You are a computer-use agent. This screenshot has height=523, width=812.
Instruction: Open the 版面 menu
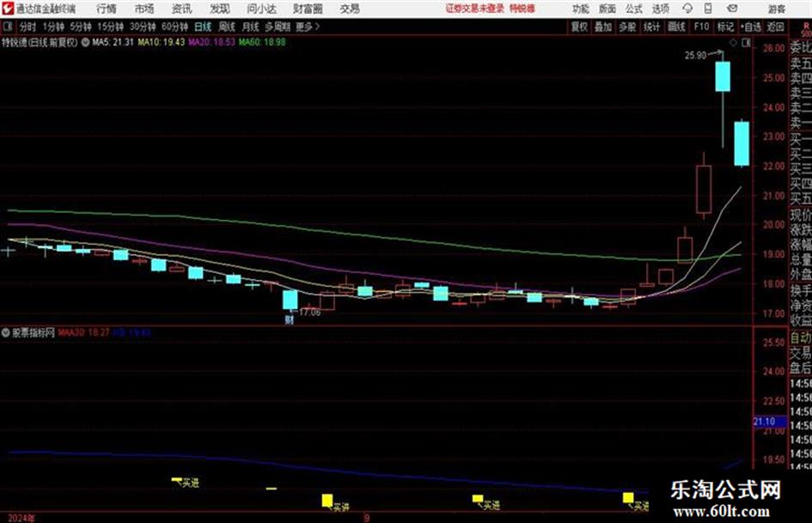(607, 9)
